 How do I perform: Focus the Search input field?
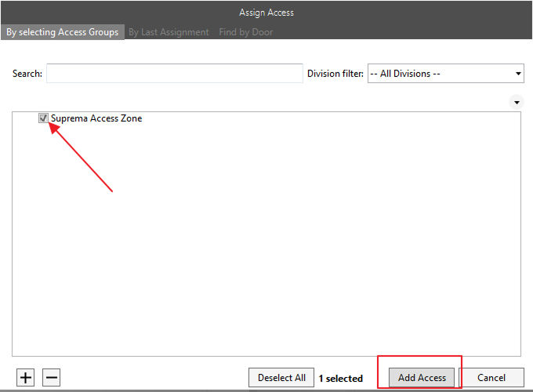(x=174, y=74)
